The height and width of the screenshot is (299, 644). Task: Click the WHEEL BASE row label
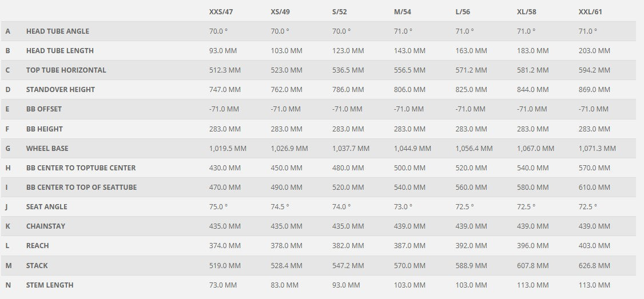tap(47, 149)
